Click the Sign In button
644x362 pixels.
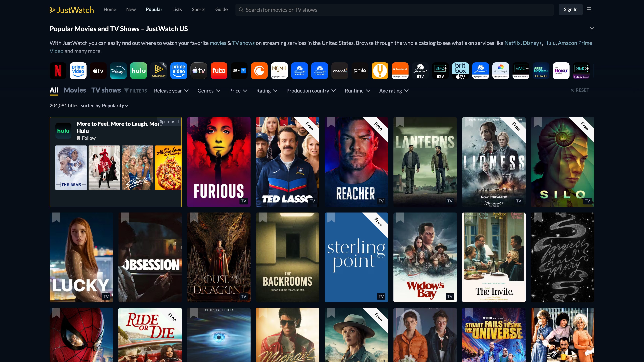pyautogui.click(x=571, y=10)
